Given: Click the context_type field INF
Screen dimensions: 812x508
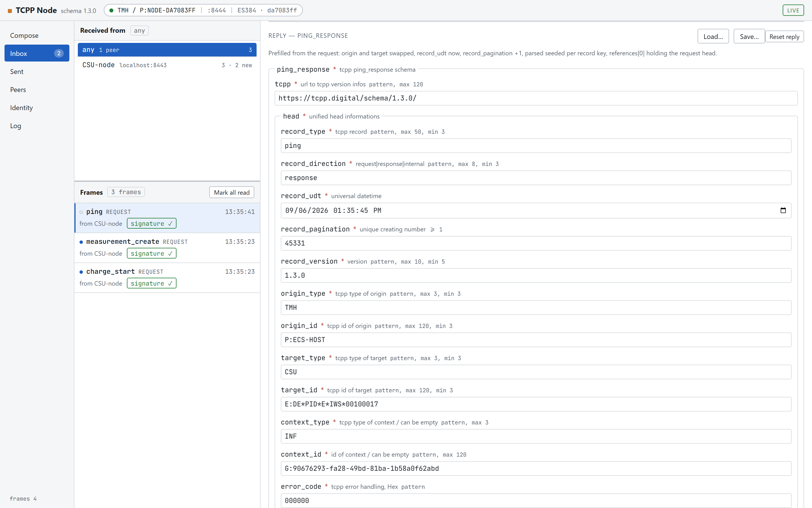Looking at the screenshot, I should [536, 436].
